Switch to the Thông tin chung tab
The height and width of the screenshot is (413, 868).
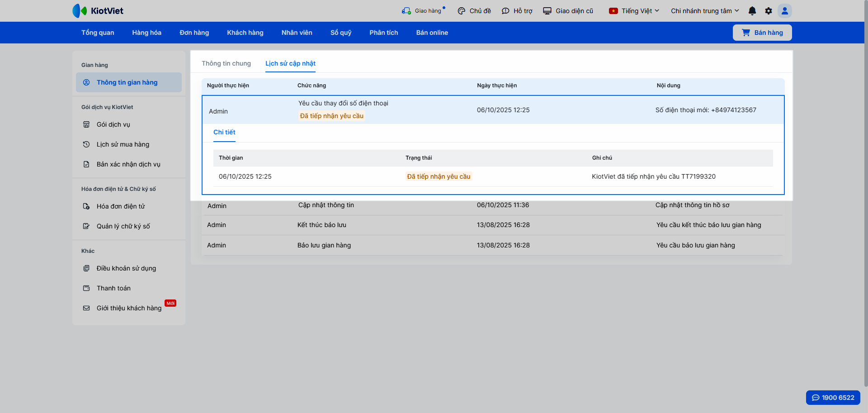(x=226, y=63)
